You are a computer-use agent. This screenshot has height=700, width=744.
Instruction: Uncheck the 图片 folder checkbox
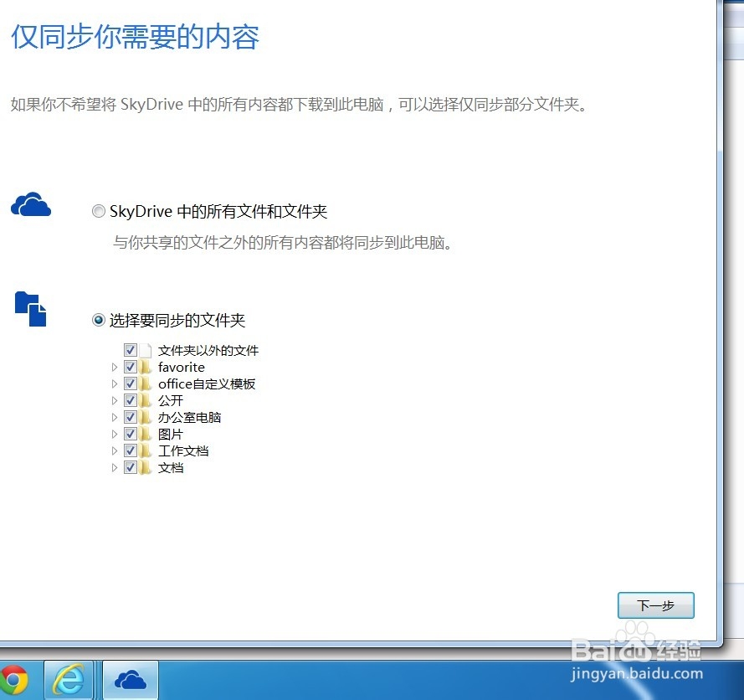pos(131,434)
